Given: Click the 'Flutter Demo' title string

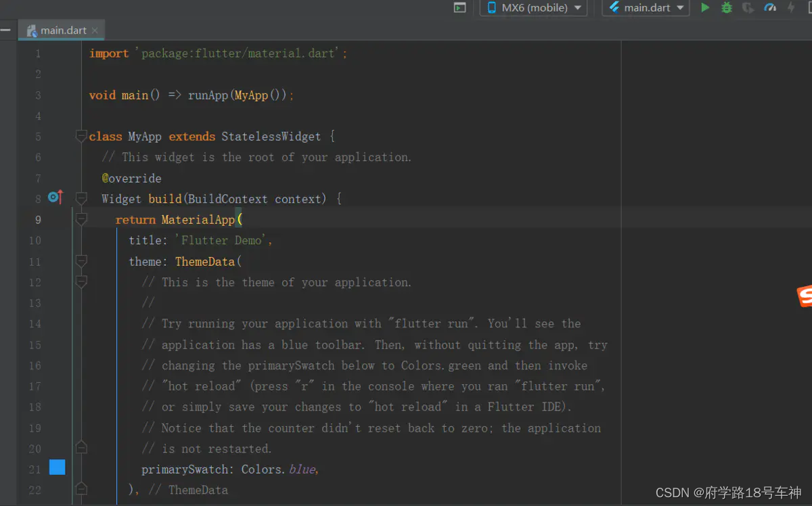Looking at the screenshot, I should pos(223,241).
